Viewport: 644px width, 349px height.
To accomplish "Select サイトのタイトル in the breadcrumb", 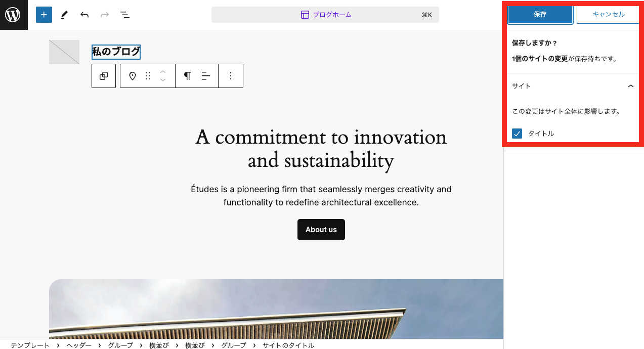I will (288, 345).
